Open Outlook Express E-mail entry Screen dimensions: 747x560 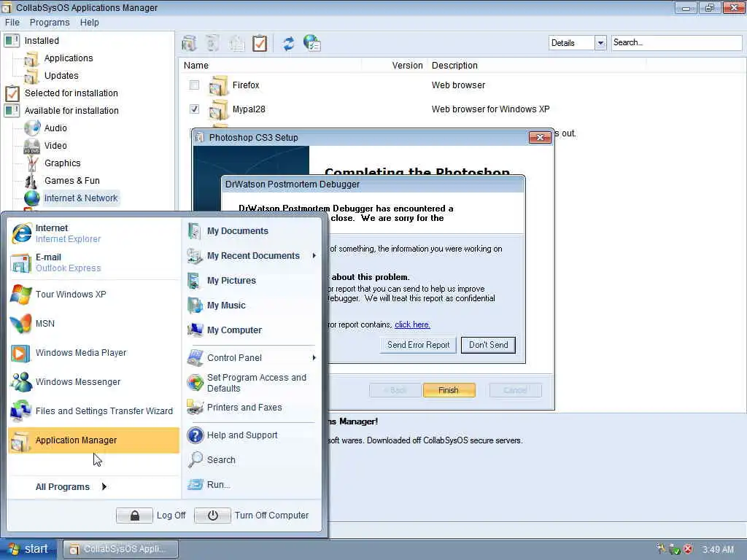pyautogui.click(x=93, y=262)
